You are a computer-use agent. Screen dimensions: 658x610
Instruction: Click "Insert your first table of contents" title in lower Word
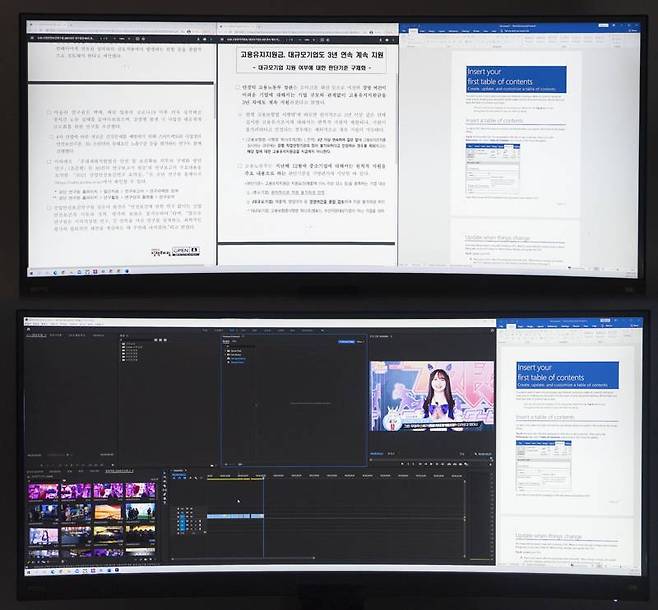coord(551,373)
